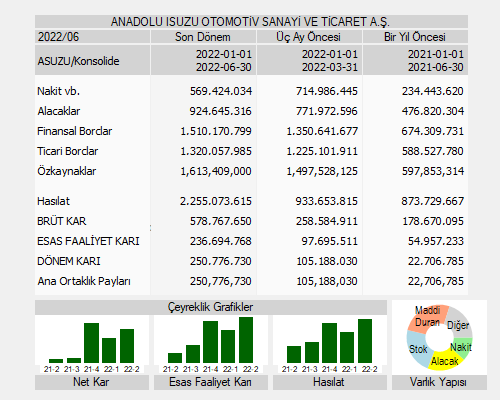This screenshot has height=400, width=500.
Task: Click the value 569.424.034
Action: (221, 91)
